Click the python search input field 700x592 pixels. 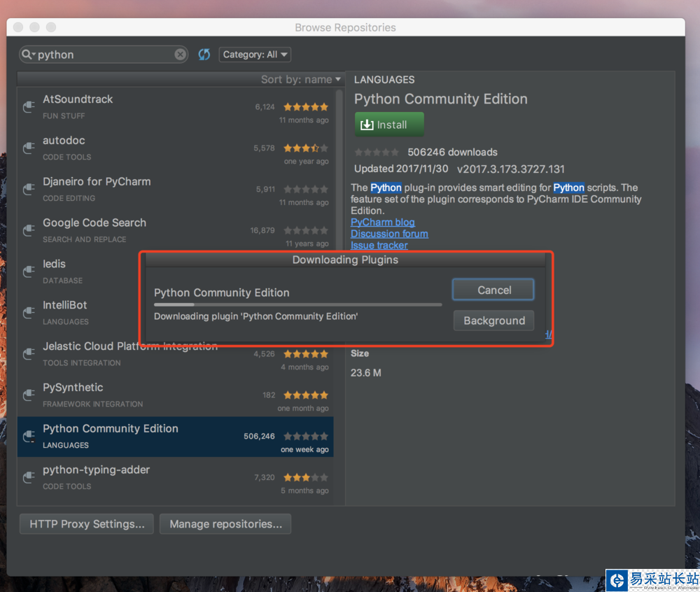pos(105,55)
